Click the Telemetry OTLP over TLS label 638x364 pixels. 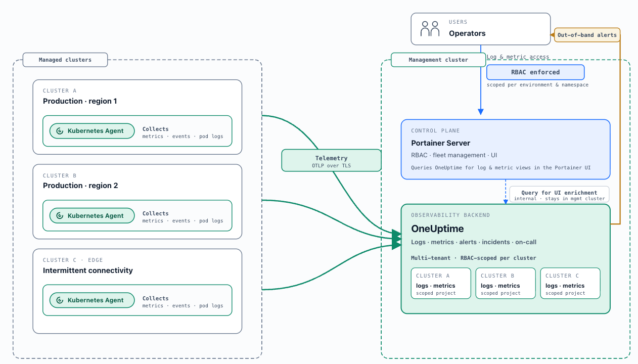click(331, 160)
